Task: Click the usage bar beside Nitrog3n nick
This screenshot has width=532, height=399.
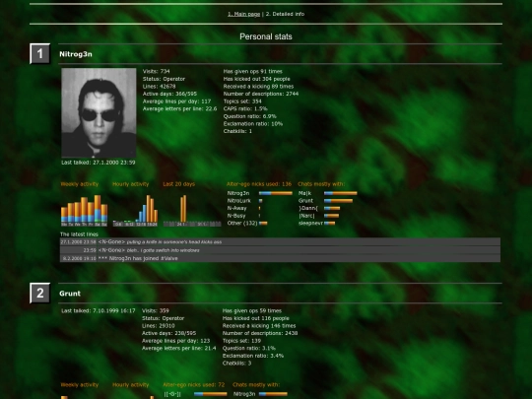Action: tap(276, 193)
